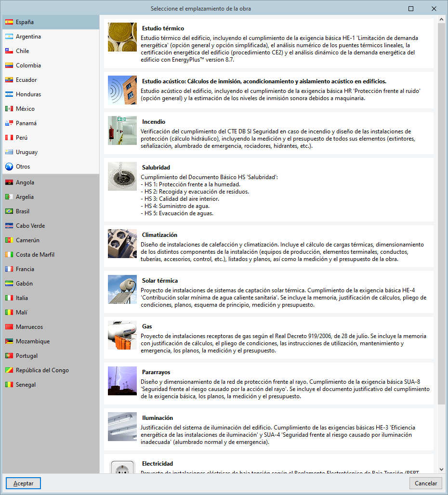
Task: Select the Costa de Marfil flag icon
Action: tap(9, 254)
